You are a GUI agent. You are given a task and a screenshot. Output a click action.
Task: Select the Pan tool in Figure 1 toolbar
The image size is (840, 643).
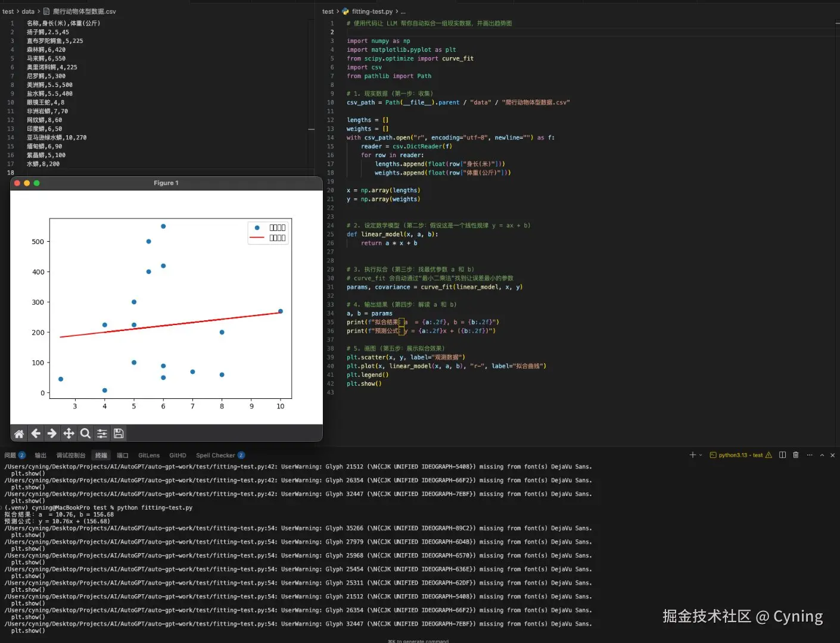[x=69, y=433]
